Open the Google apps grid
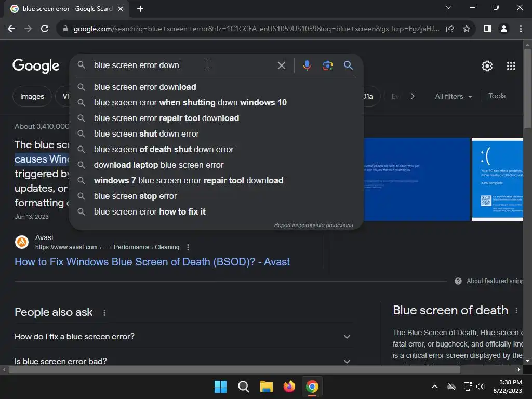The image size is (532, 399). click(x=511, y=66)
